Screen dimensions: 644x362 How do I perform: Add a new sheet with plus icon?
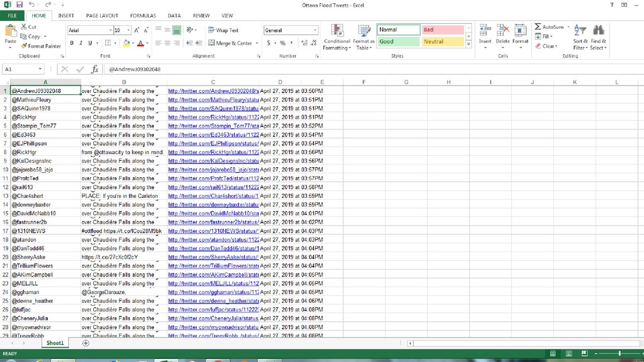pyautogui.click(x=86, y=343)
